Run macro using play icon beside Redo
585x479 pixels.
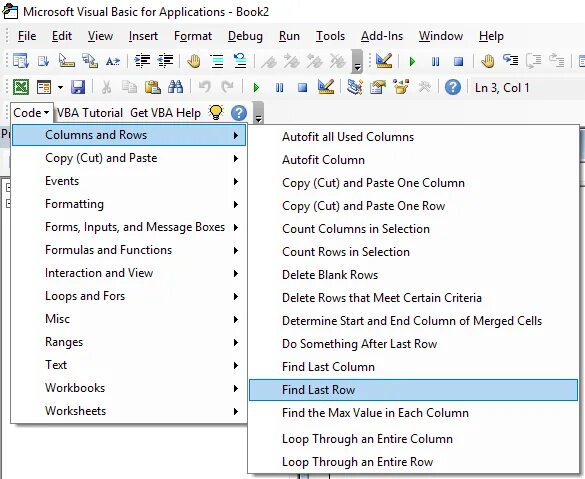tap(256, 88)
